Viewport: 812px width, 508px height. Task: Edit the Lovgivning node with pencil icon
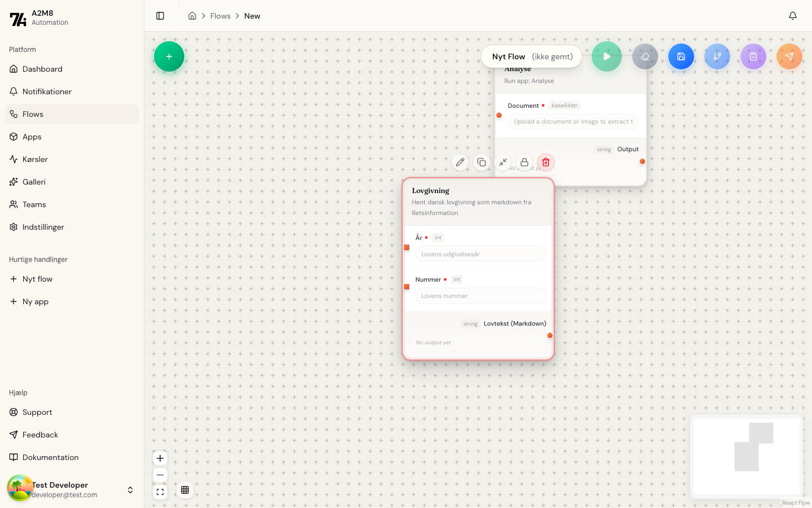point(460,163)
